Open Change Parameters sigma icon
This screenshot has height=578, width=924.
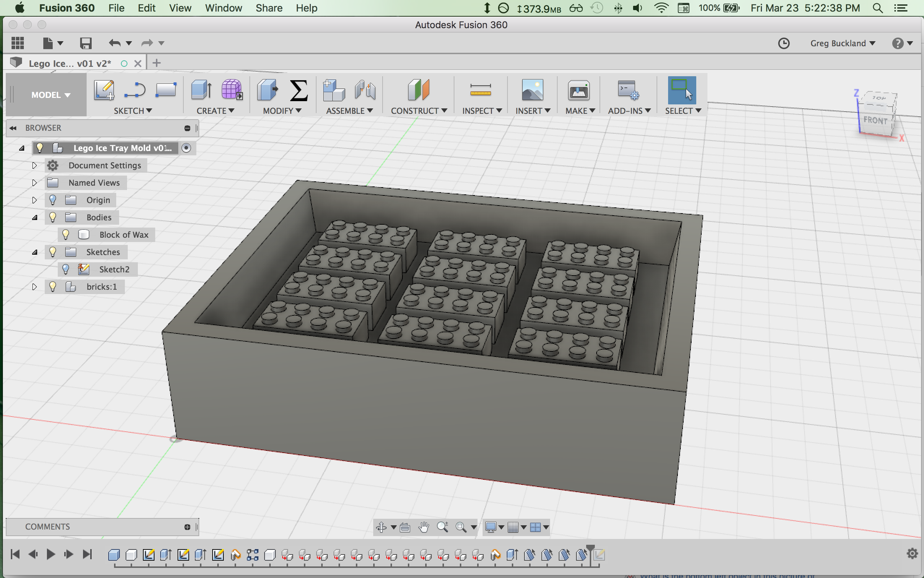298,90
